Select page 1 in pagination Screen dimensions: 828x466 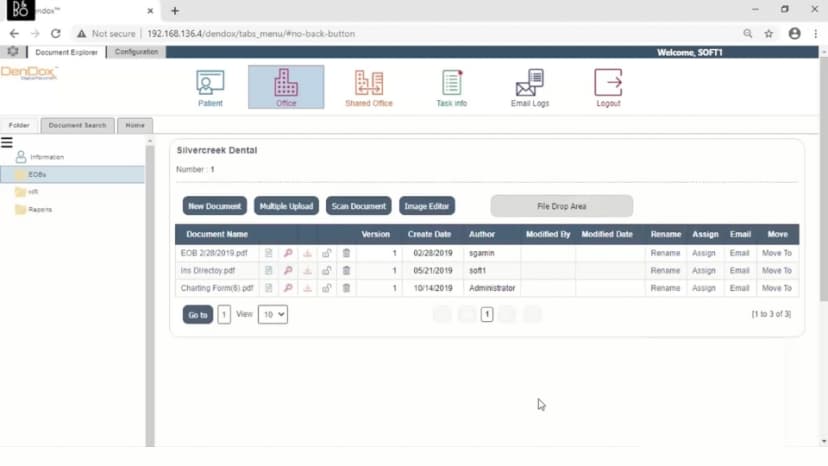coord(487,314)
